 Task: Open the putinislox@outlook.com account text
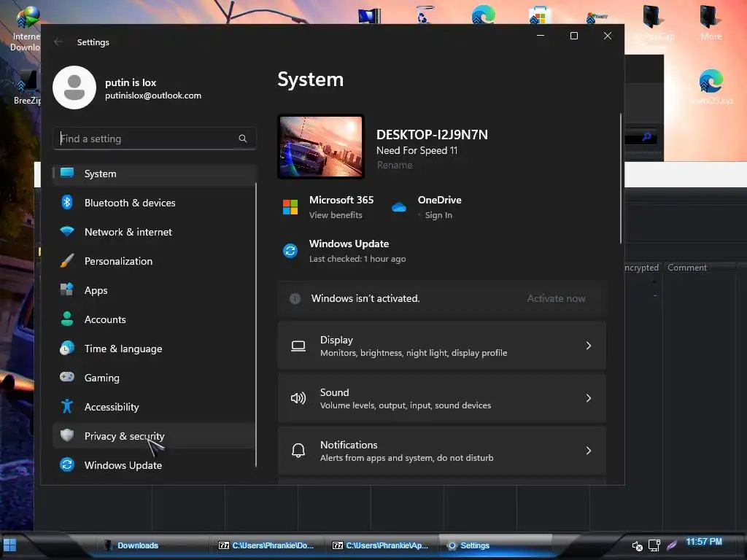153,96
